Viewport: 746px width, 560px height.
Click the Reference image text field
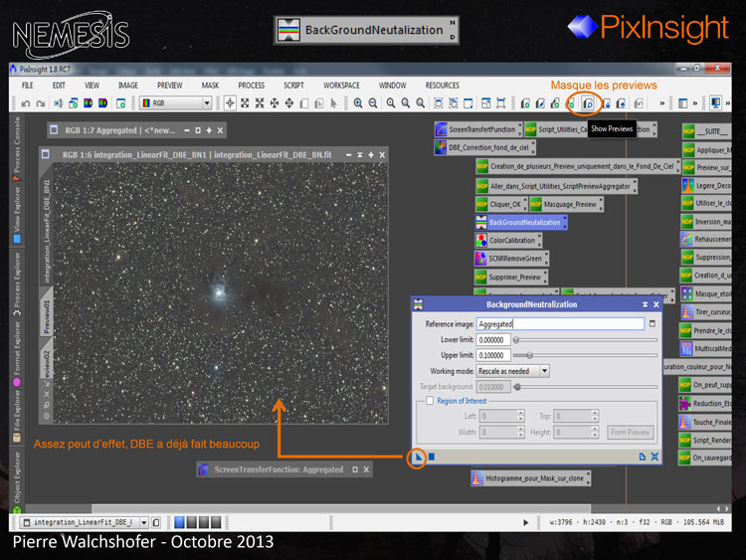pyautogui.click(x=560, y=324)
